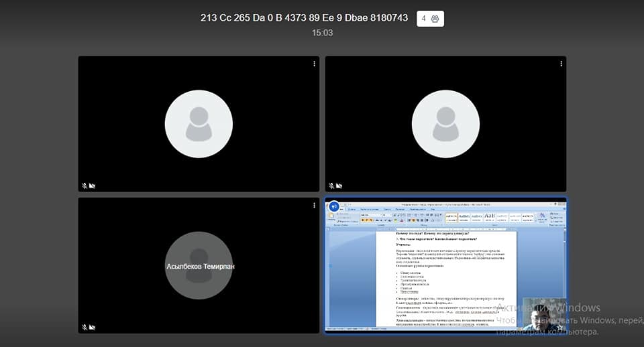Click camera-off icon in top-right tile
This screenshot has height=347, width=644.
(x=339, y=186)
